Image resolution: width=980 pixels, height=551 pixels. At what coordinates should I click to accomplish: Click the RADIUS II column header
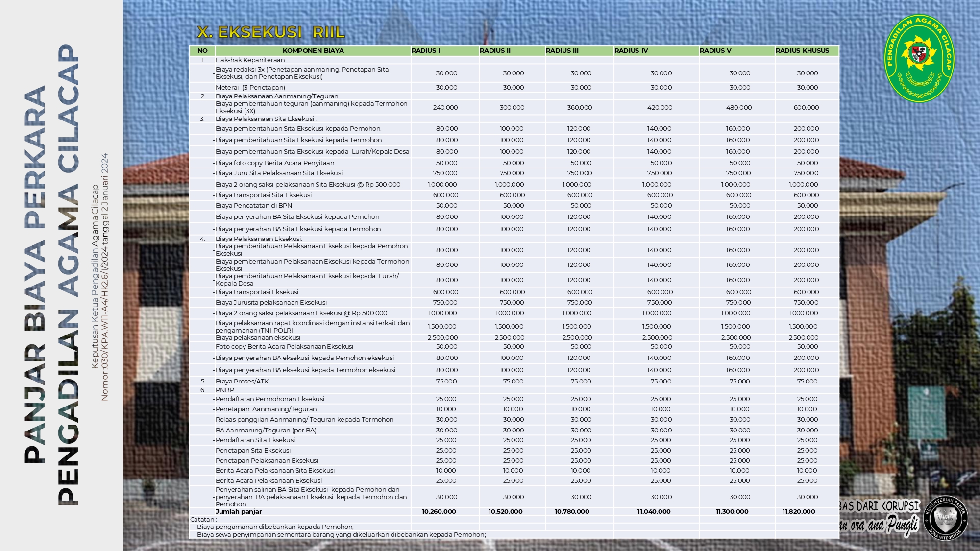pyautogui.click(x=512, y=50)
